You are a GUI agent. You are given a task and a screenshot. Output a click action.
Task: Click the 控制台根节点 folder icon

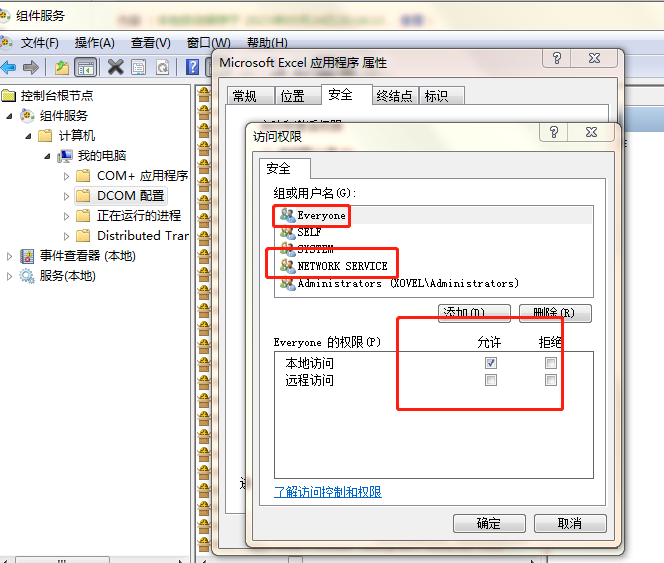(x=8, y=96)
